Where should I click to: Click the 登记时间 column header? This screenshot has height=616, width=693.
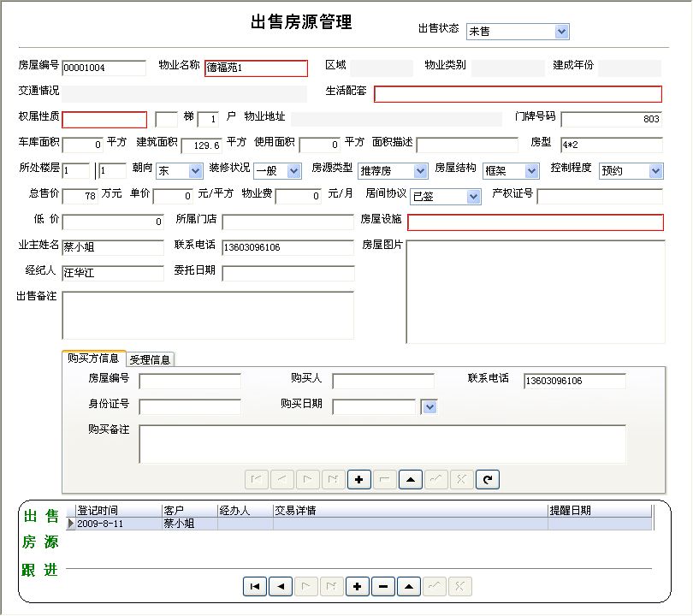[118, 511]
